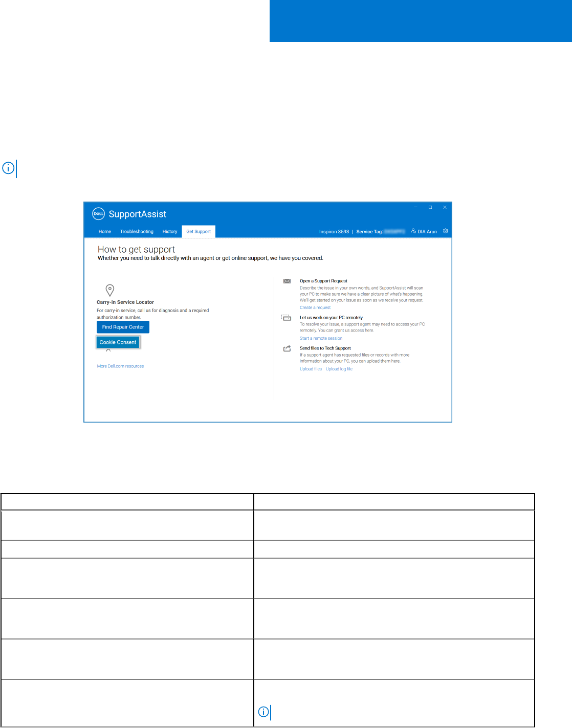
Task: Click the Send files to Tech Support heading
Action: point(325,348)
